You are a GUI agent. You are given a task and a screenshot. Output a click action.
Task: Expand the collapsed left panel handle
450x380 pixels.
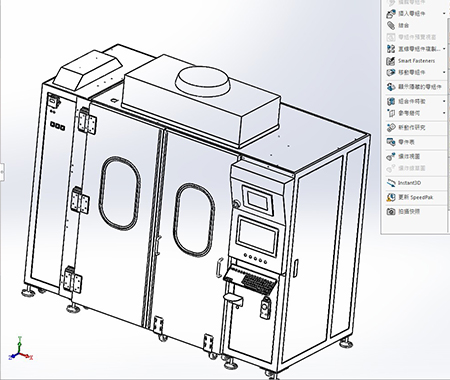point(2,172)
